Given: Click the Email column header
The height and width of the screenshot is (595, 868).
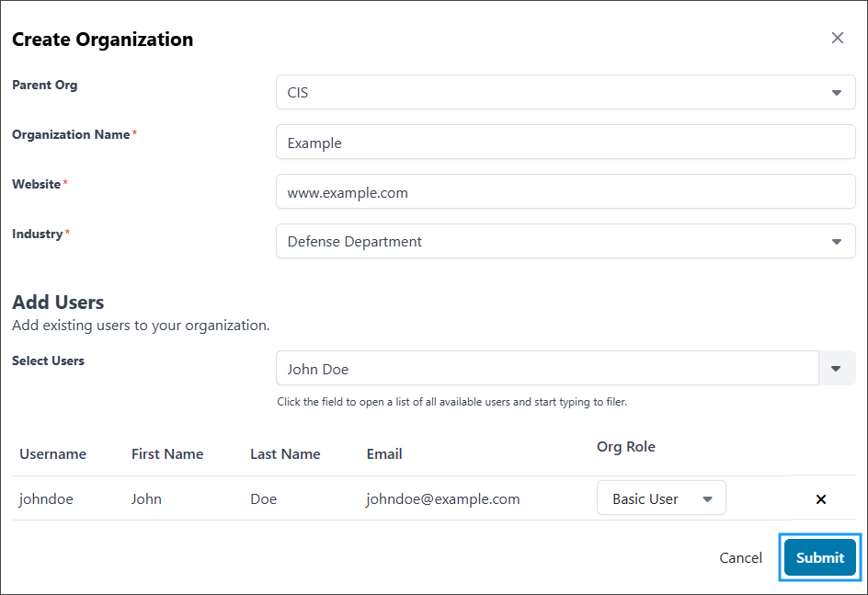Looking at the screenshot, I should [x=384, y=454].
